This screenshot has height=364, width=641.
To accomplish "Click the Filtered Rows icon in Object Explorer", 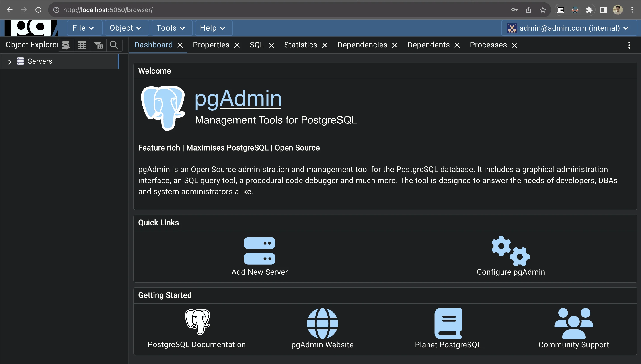I will coord(98,45).
